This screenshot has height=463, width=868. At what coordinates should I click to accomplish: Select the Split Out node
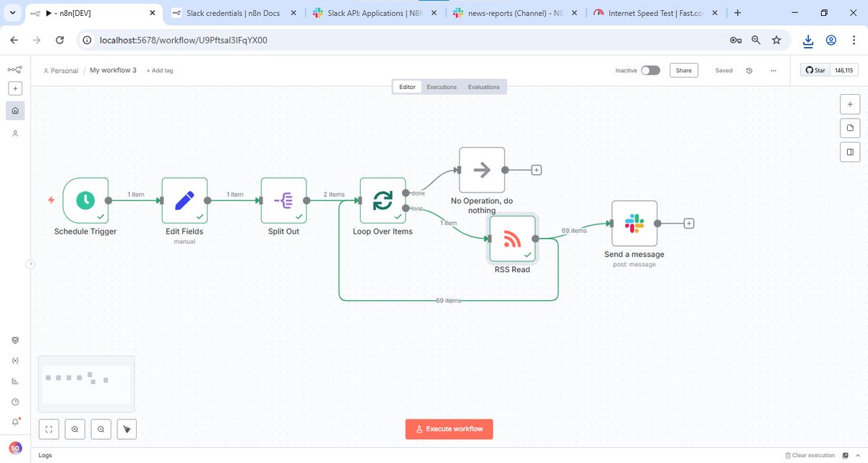284,200
